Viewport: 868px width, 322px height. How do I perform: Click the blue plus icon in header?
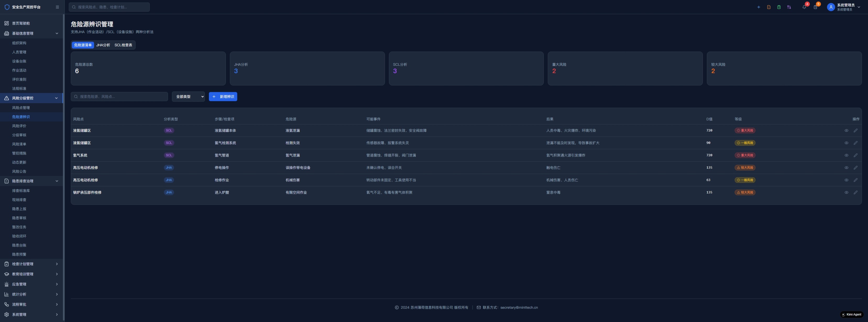(759, 7)
